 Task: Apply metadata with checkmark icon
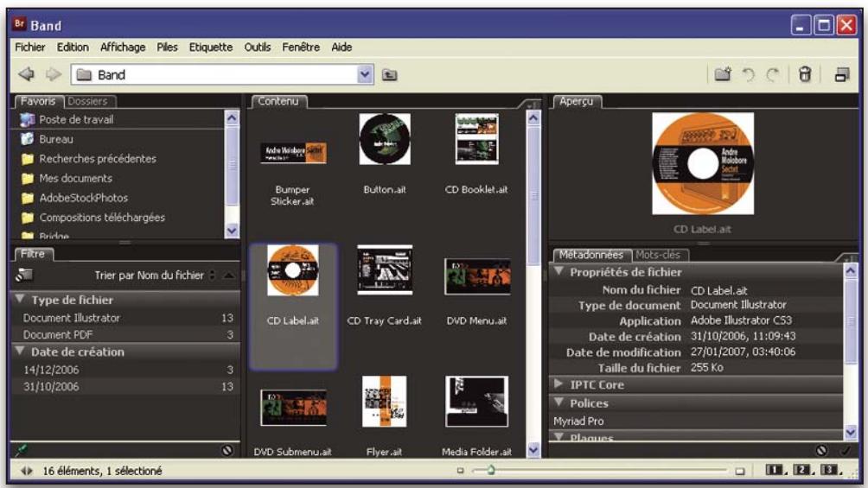pos(845,450)
